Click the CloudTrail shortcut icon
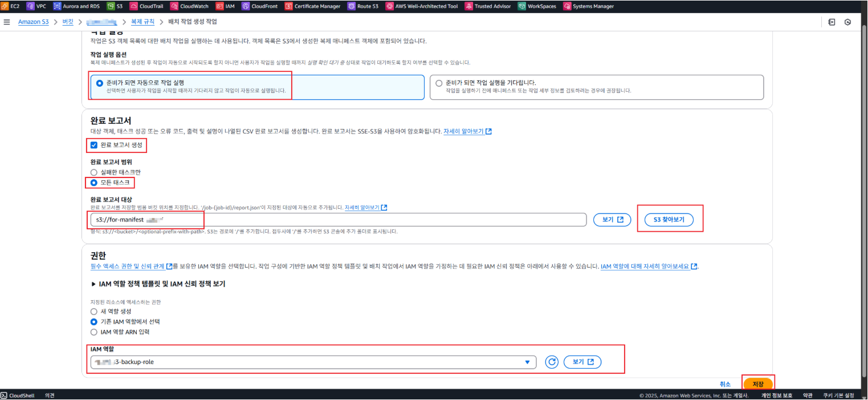Viewport: 868px width, 400px height. 134,6
